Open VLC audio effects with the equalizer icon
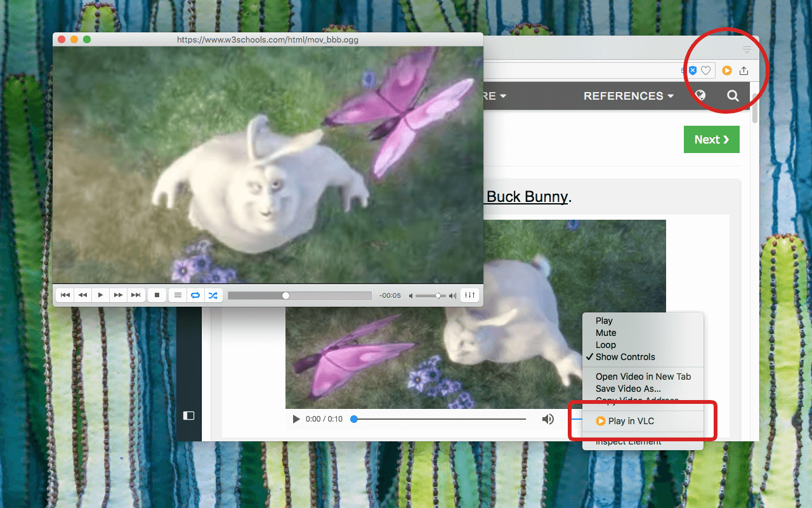The width and height of the screenshot is (812, 508). (469, 295)
